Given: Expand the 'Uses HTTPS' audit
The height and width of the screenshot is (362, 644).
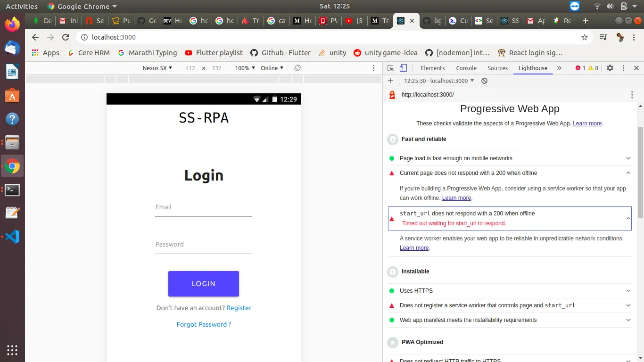Looking at the screenshot, I should pos(510,291).
